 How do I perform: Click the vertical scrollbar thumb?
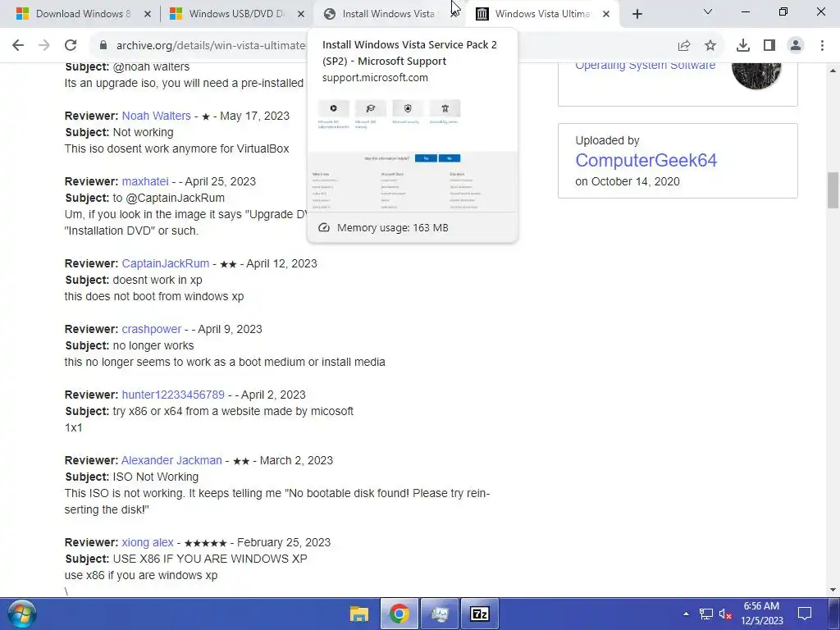click(x=833, y=190)
